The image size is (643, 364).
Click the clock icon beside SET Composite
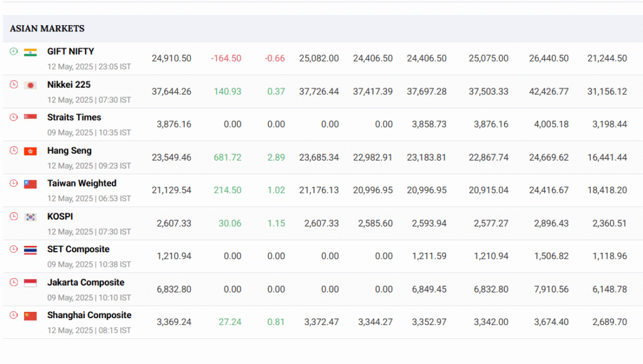click(14, 249)
